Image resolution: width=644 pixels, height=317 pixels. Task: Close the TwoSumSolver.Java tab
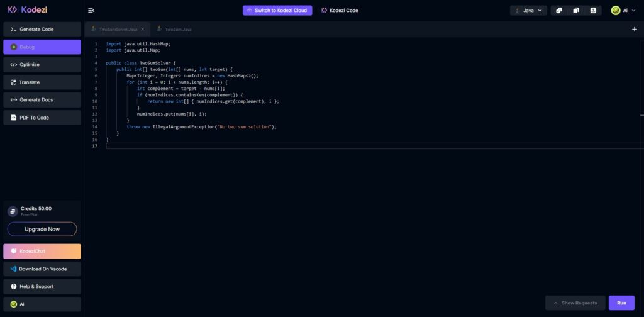click(x=143, y=29)
